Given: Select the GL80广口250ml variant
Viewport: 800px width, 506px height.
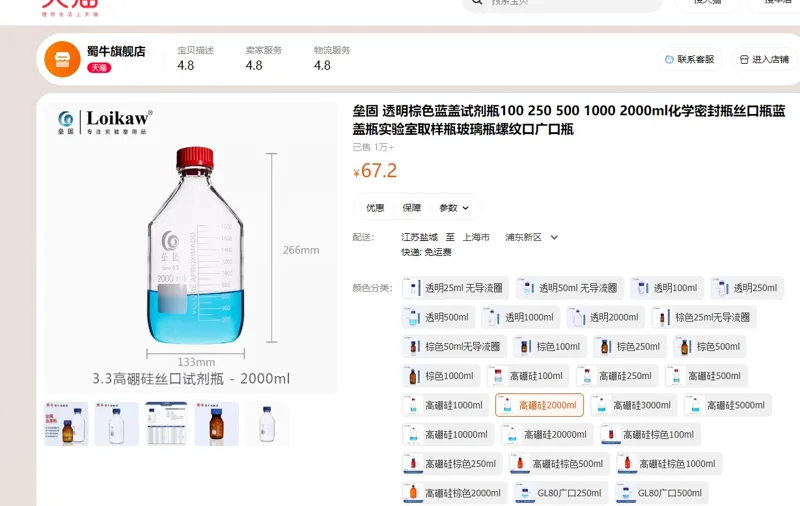Looking at the screenshot, I should pyautogui.click(x=561, y=493).
